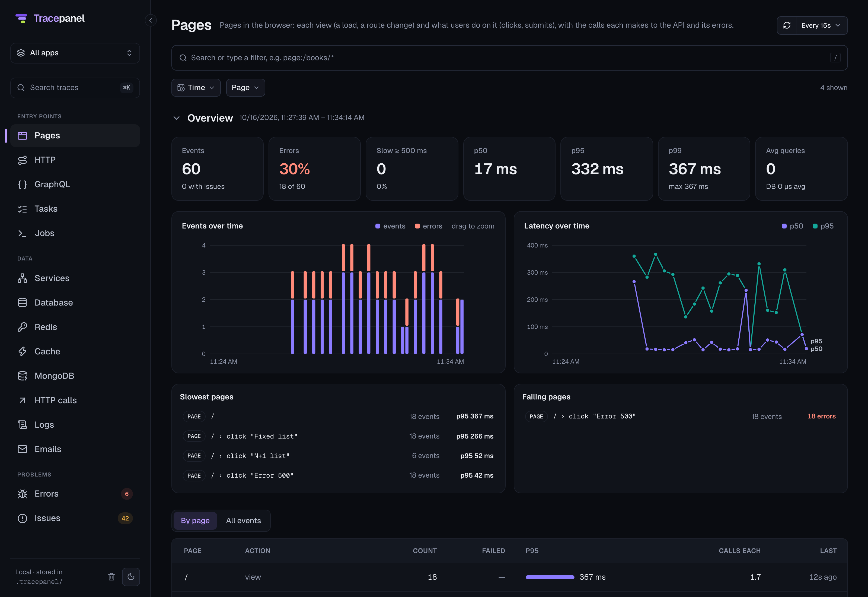The image size is (868, 597).
Task: Collapse the sidebar with the chevron button
Action: (151, 20)
